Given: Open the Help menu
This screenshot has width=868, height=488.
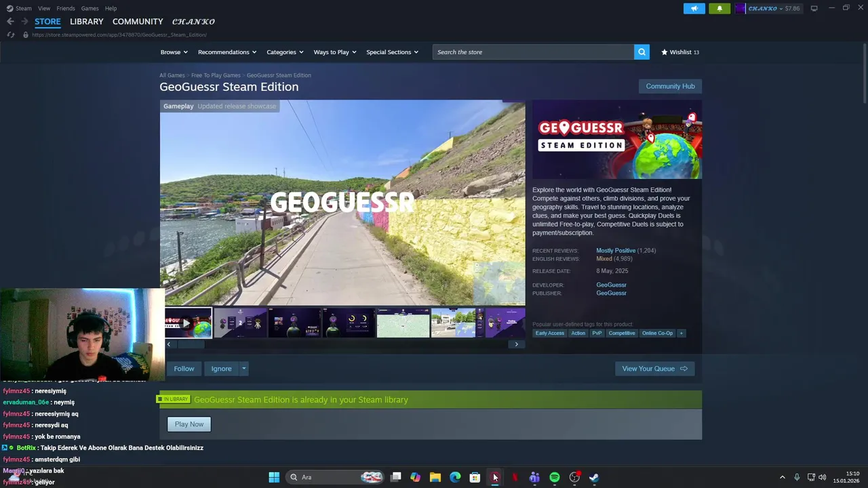Looking at the screenshot, I should (111, 8).
